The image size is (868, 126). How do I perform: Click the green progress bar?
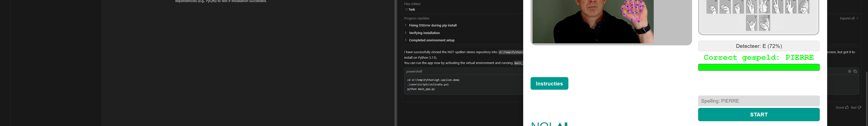(x=759, y=68)
